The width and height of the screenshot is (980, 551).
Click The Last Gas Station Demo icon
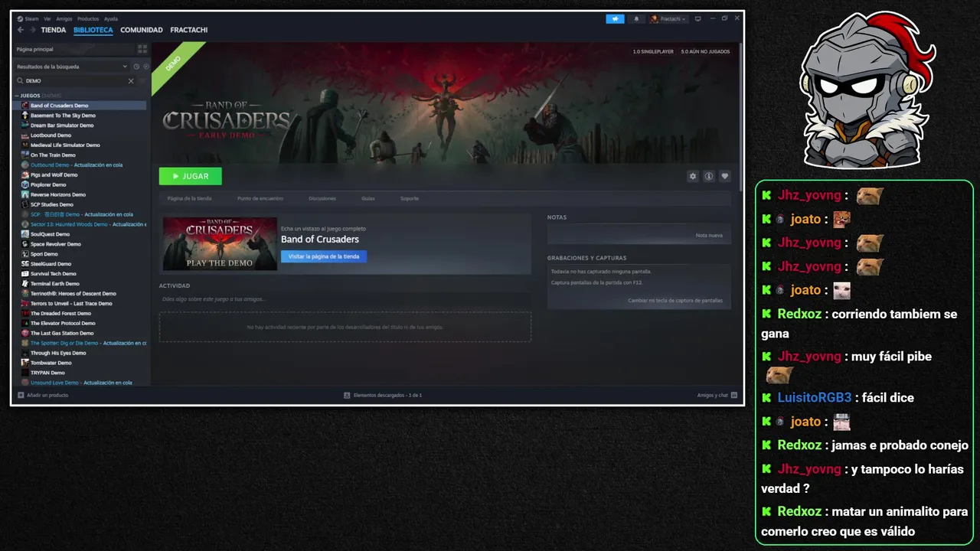click(x=25, y=334)
